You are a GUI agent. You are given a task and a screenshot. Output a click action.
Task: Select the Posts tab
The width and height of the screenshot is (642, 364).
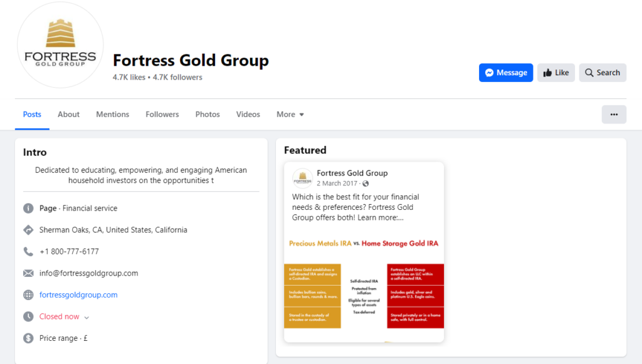(32, 115)
